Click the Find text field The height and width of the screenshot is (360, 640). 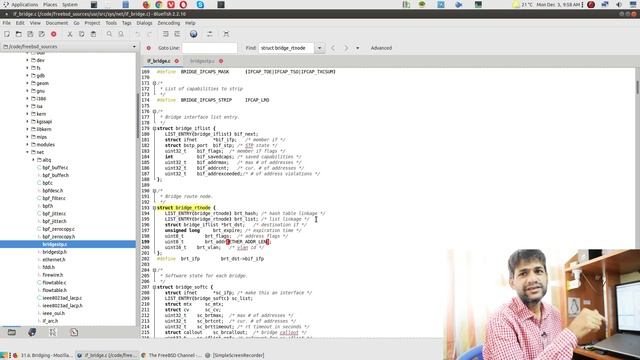pos(286,48)
